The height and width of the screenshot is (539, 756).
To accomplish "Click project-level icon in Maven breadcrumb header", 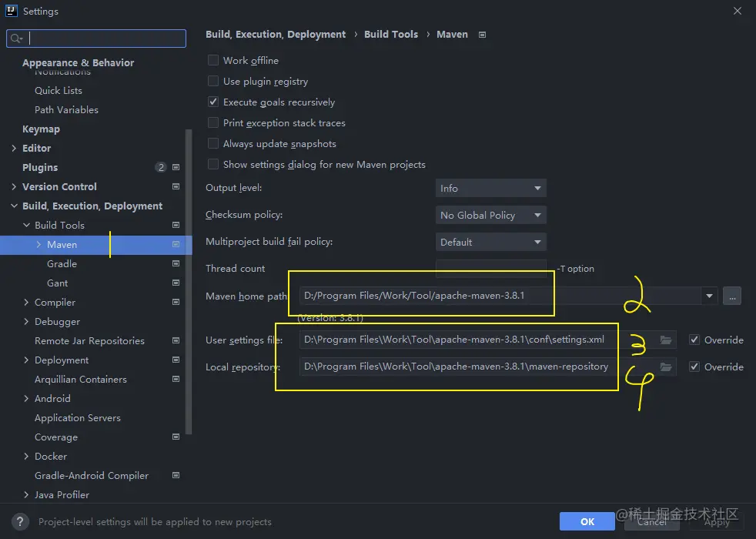I will point(482,35).
